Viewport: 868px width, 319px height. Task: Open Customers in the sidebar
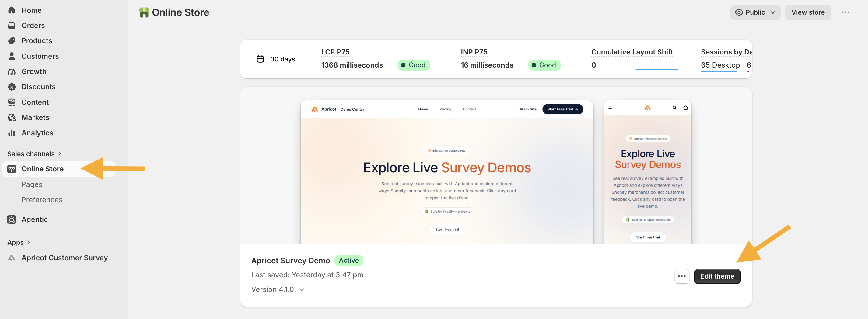tap(40, 56)
